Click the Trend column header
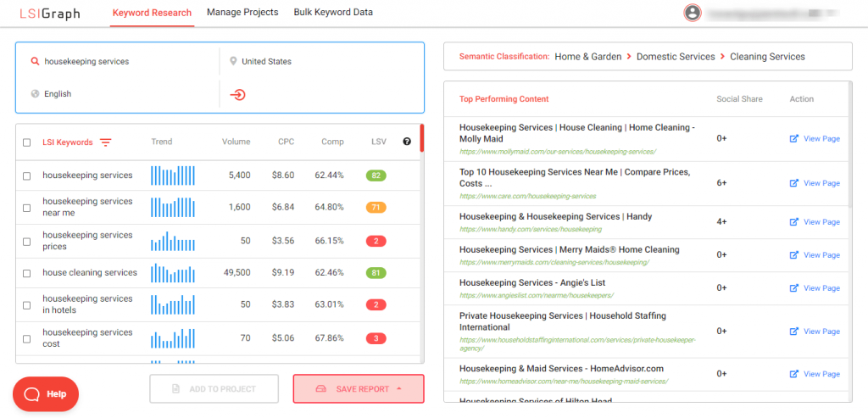 click(162, 142)
